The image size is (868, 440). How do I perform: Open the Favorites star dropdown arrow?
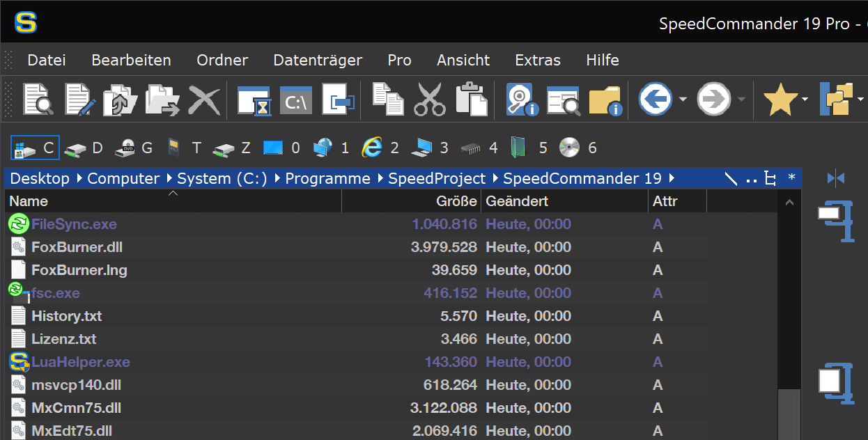805,100
